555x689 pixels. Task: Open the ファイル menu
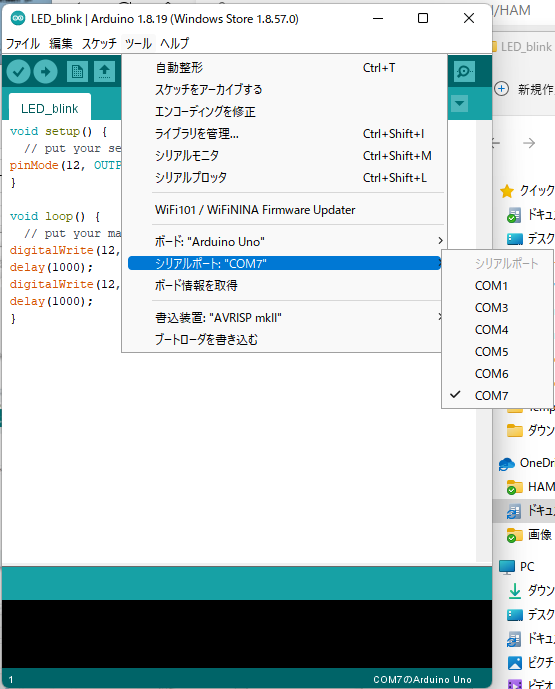pos(23,43)
